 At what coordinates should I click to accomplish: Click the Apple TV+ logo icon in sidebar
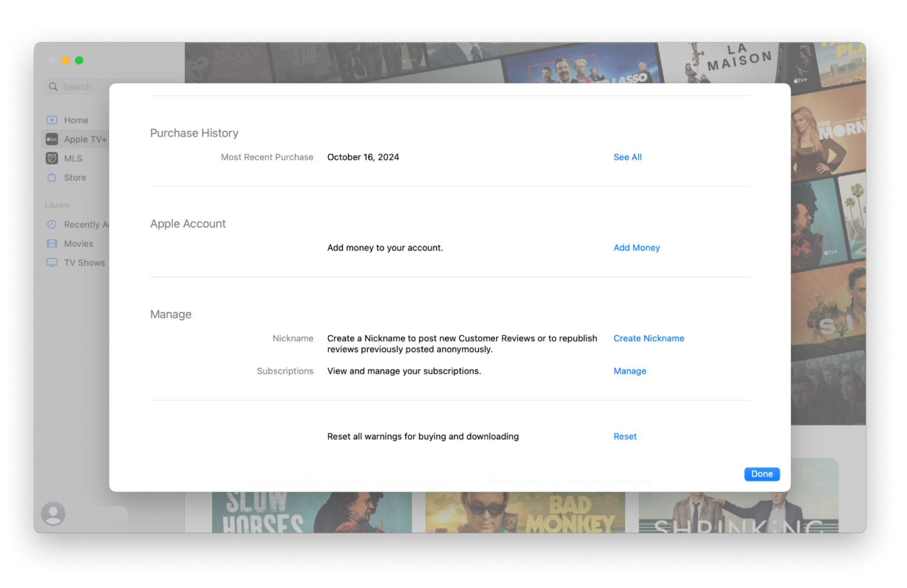click(x=52, y=139)
